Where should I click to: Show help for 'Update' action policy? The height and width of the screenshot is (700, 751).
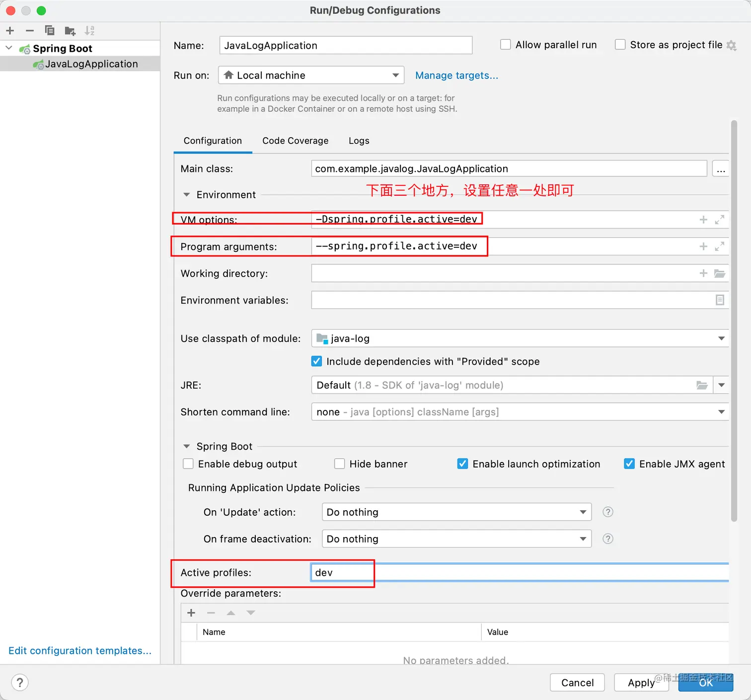pos(608,512)
